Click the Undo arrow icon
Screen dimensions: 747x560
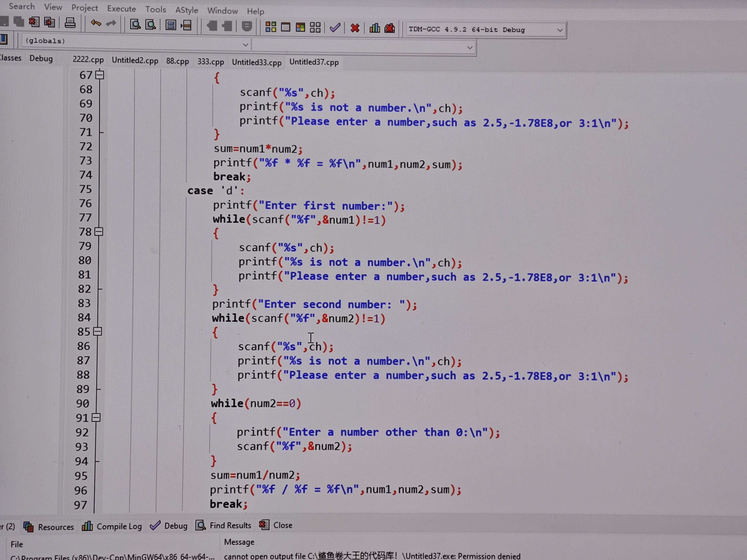[96, 23]
